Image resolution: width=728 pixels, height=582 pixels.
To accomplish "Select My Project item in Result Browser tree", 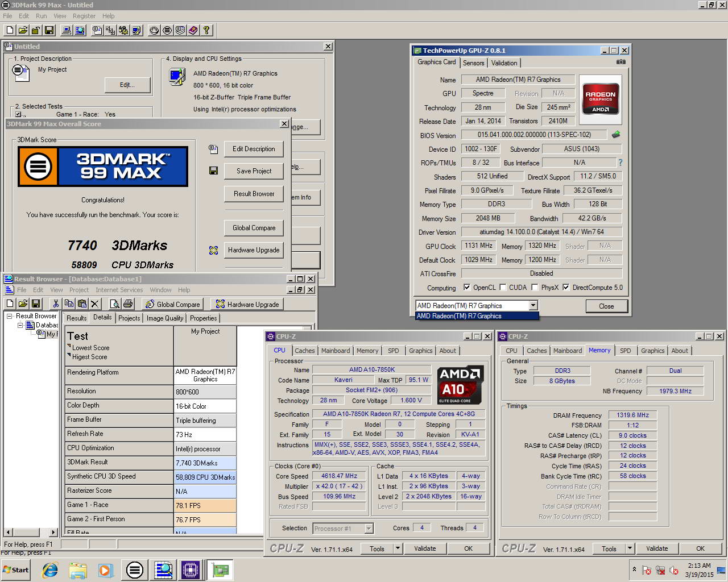I will click(48, 334).
